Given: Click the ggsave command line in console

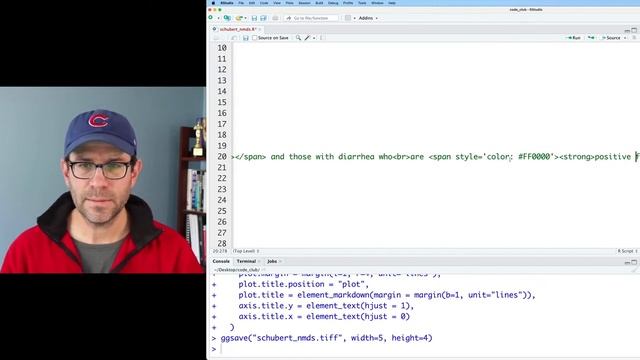Looking at the screenshot, I should 326,338.
